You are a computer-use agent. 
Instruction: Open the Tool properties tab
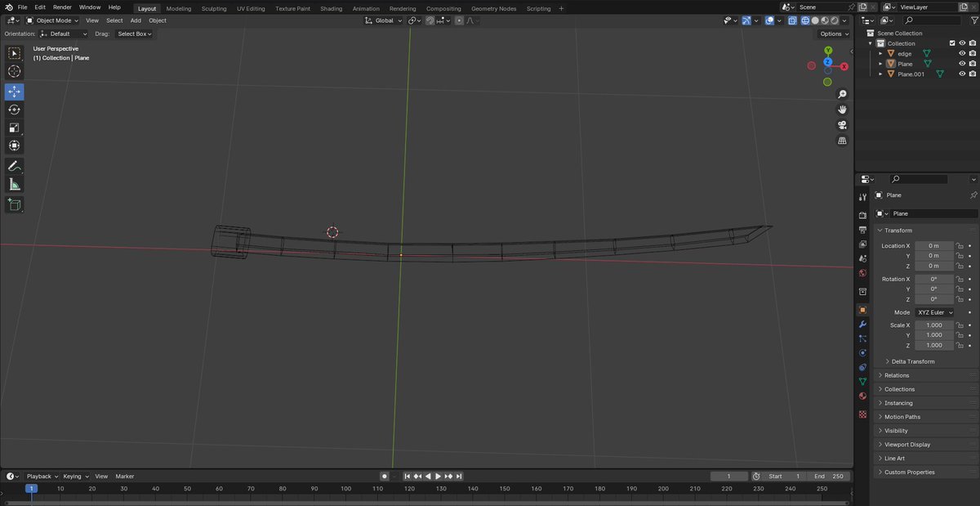[862, 197]
